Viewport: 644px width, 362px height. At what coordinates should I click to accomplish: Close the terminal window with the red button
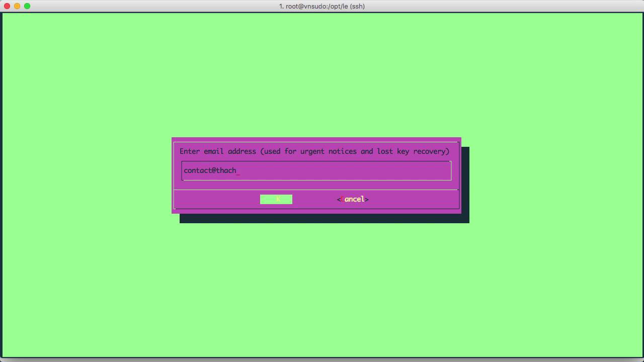(x=7, y=6)
